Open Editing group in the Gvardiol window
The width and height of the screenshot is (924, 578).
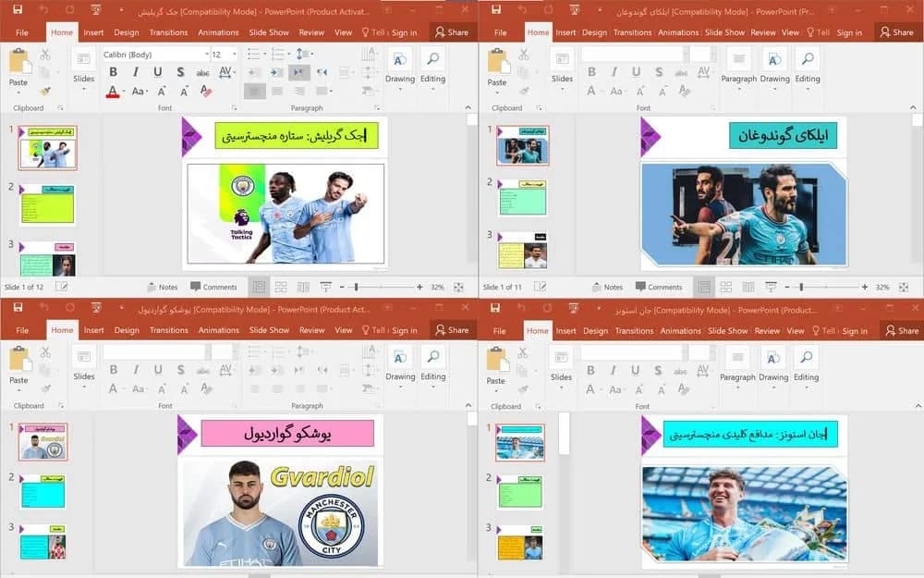432,367
